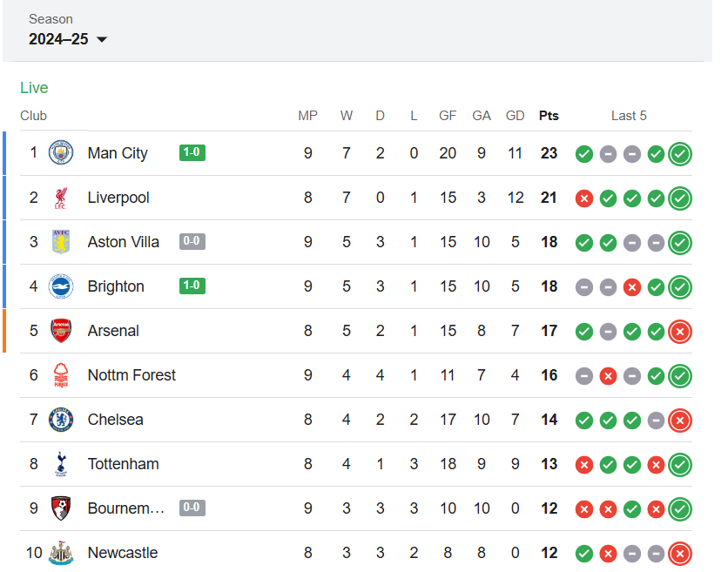Click Man City's latest green win result icon
This screenshot has width=728, height=572.
680,153
